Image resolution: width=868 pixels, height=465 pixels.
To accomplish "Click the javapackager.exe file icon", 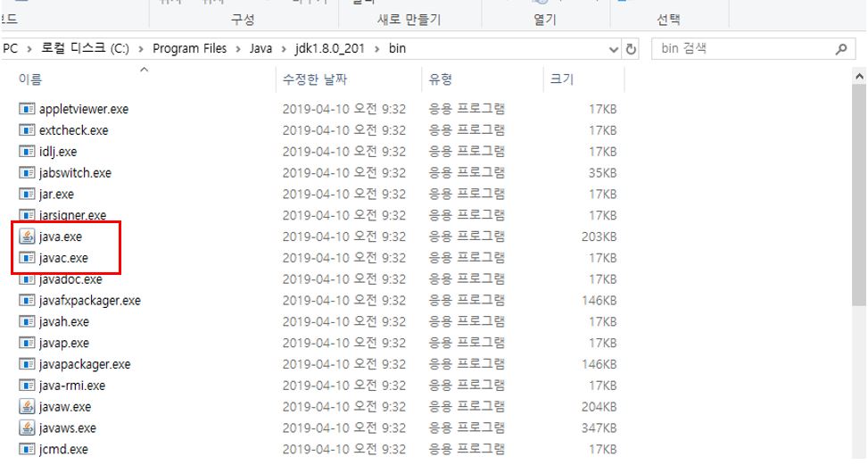I will pos(27,364).
